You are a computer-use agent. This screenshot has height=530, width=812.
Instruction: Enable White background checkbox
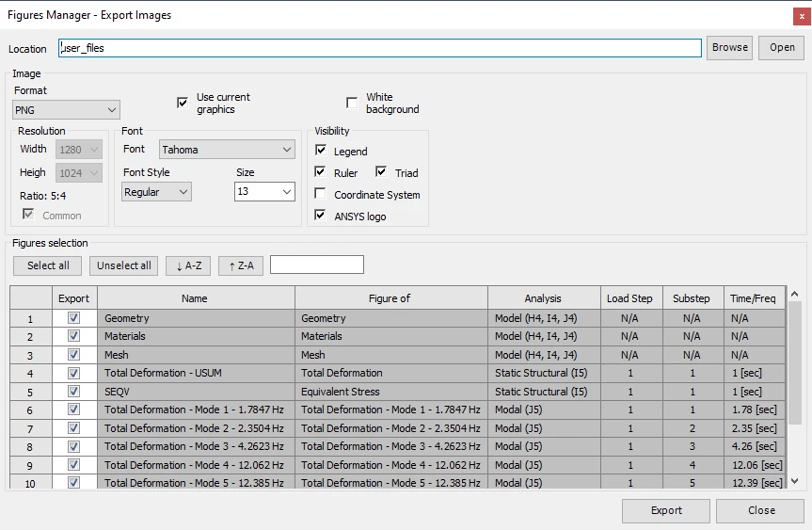pyautogui.click(x=352, y=103)
